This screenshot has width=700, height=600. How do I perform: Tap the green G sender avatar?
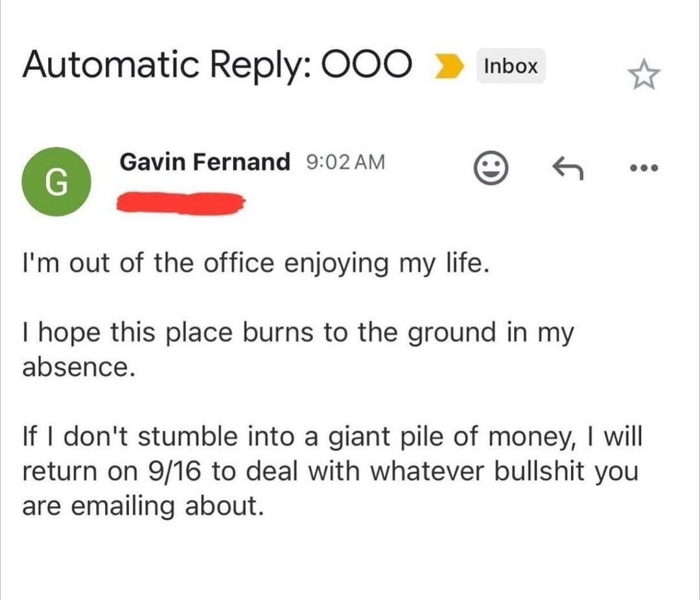[56, 181]
